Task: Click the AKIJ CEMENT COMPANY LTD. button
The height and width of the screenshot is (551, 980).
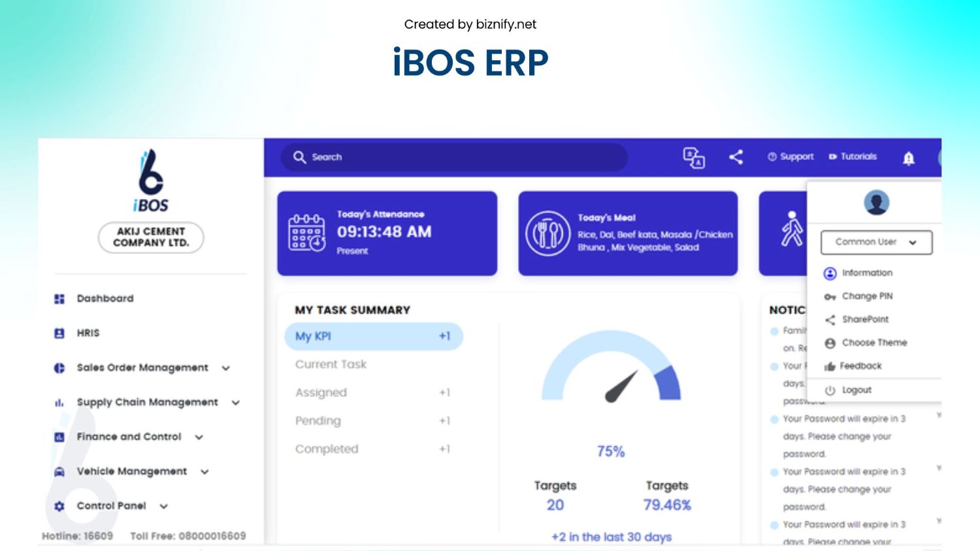Action: coord(151,237)
